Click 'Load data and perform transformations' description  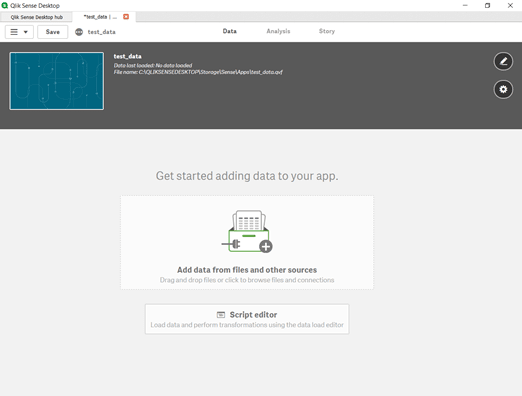[x=247, y=325]
